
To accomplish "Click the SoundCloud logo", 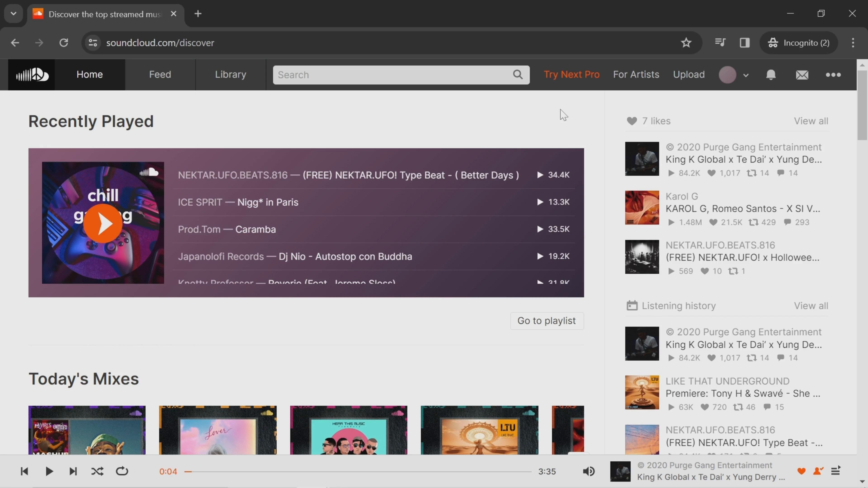I will pos(31,75).
